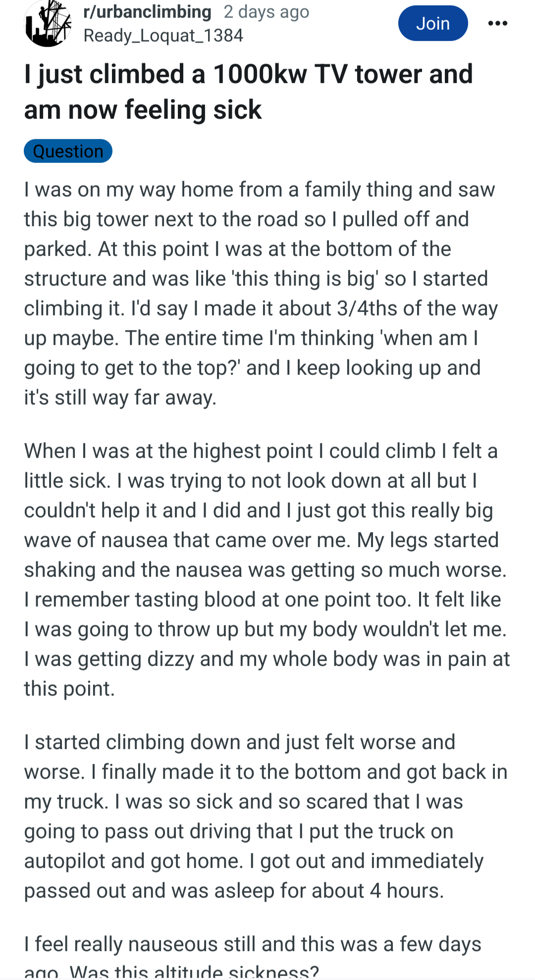Viewport: 535px width, 980px height.
Task: Filter posts by the Question flair
Action: [68, 151]
